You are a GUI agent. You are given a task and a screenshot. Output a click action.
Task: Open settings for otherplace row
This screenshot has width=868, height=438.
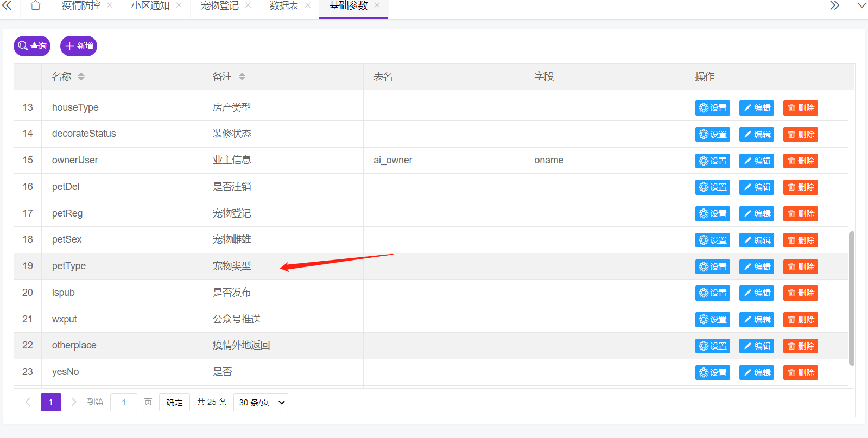pos(713,346)
